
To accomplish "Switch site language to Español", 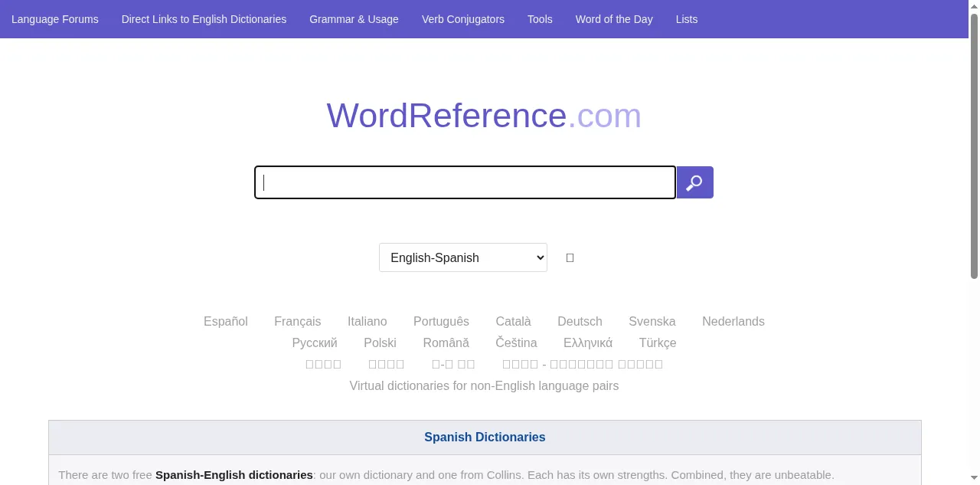I will pyautogui.click(x=226, y=321).
